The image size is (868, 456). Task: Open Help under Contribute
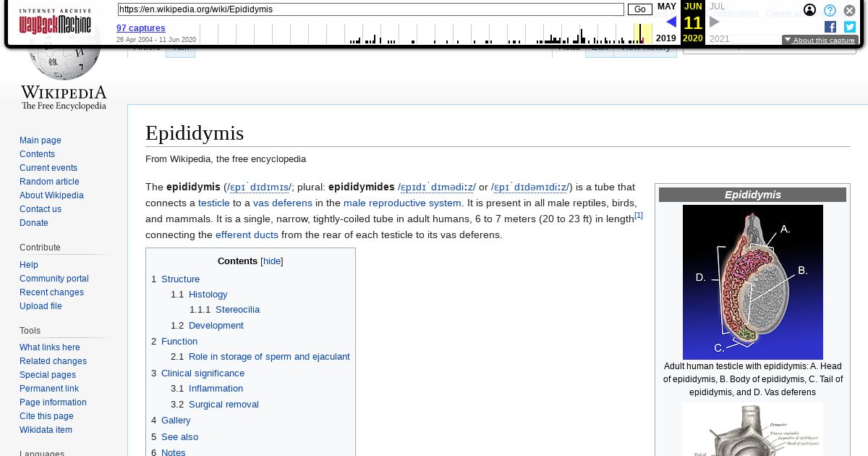click(x=29, y=265)
